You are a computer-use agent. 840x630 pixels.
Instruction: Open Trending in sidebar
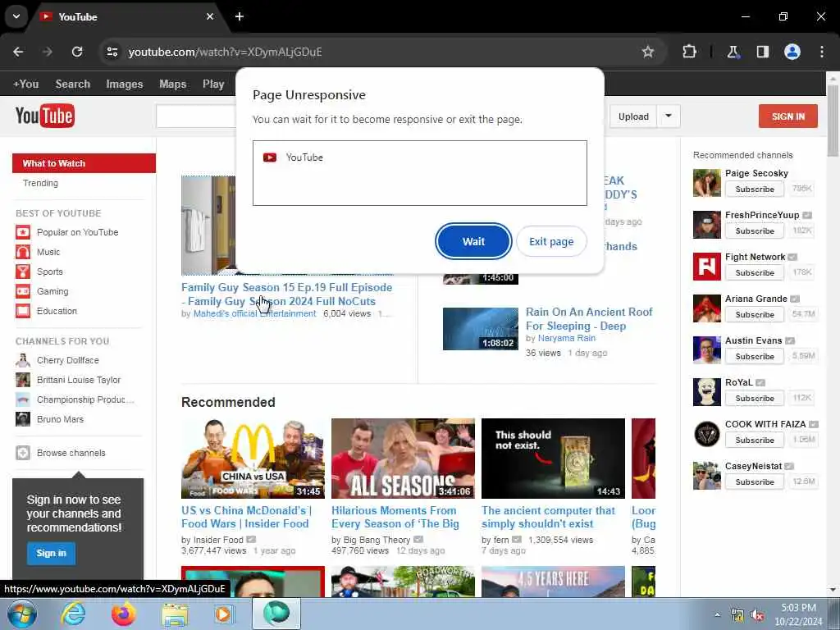(x=41, y=183)
